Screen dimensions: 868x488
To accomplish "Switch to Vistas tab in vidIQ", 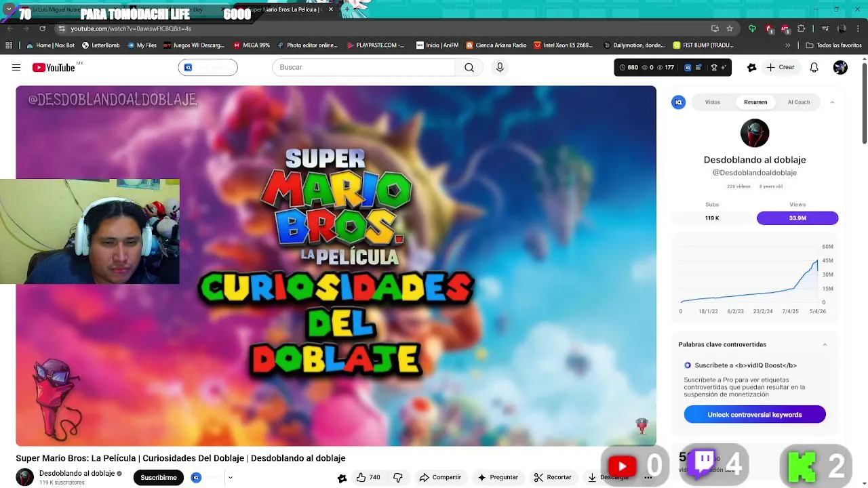I will pos(713,102).
